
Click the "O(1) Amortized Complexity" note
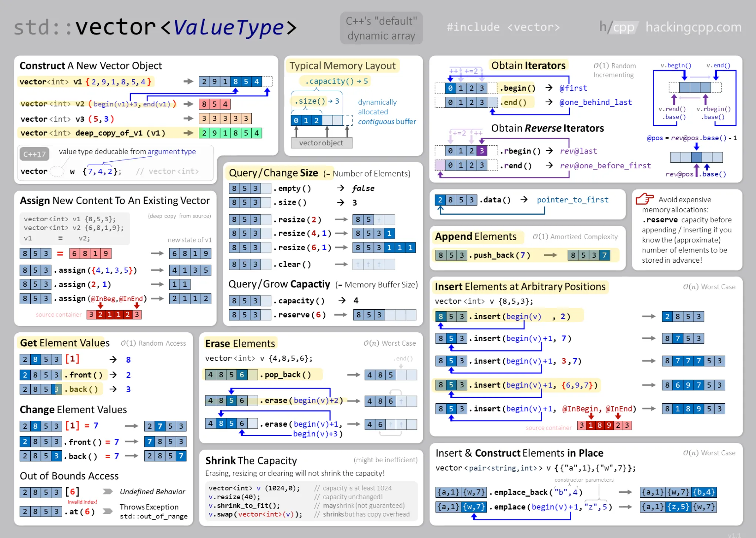point(575,236)
